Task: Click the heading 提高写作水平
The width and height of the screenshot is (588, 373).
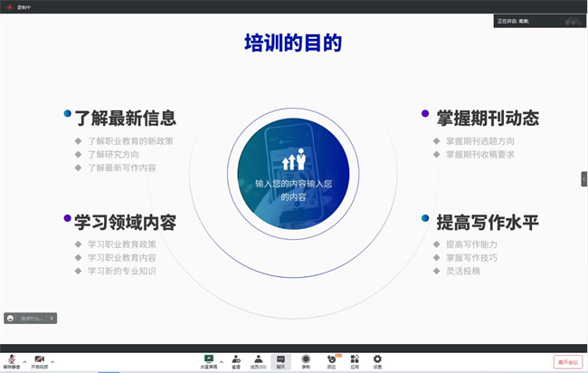Action: pyautogui.click(x=488, y=222)
